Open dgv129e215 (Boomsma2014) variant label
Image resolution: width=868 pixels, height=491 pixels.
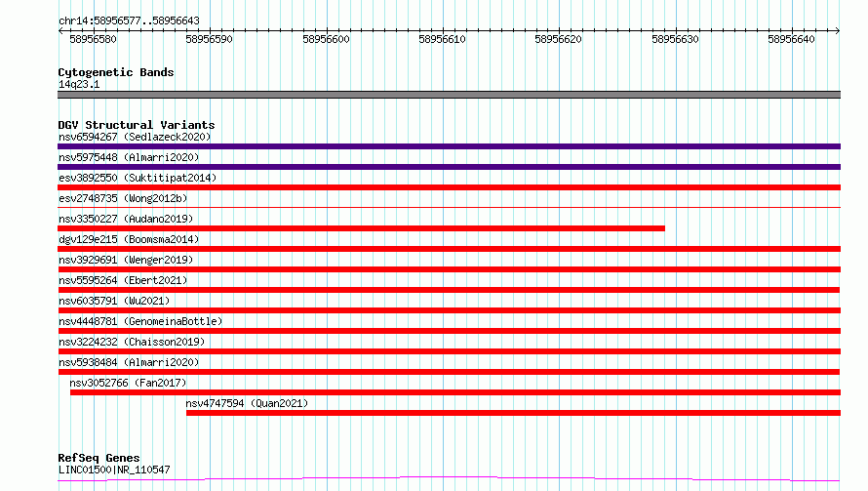point(129,239)
